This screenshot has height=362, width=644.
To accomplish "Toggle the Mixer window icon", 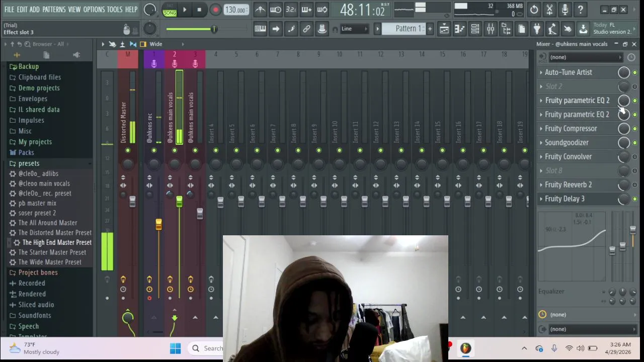I will pyautogui.click(x=491, y=29).
